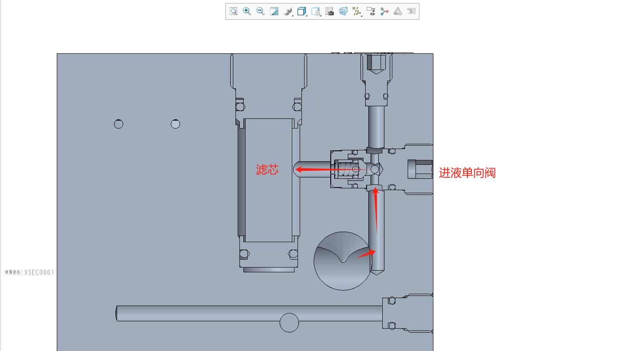Click the red 进液单向阀 label

(x=467, y=173)
